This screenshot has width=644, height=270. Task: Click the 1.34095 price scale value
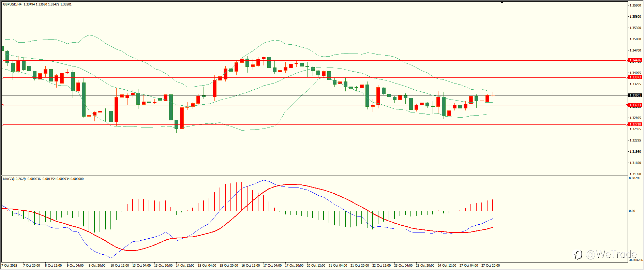click(x=635, y=73)
